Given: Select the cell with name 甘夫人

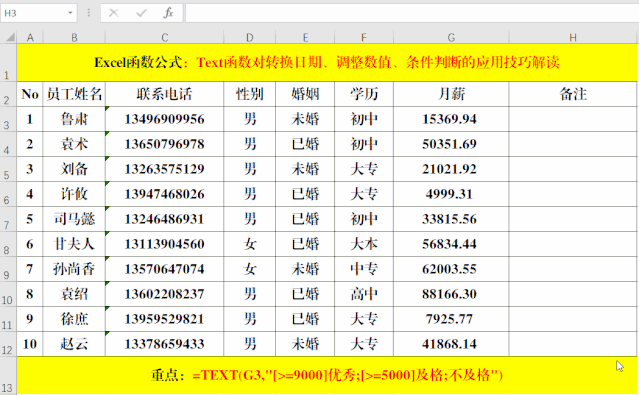Looking at the screenshot, I should point(74,244).
